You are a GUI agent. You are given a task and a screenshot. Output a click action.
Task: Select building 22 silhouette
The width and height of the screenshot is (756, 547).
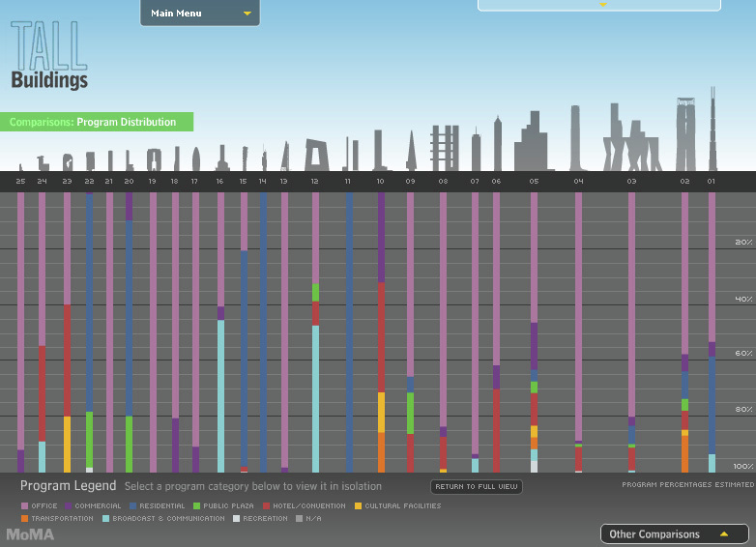click(x=90, y=161)
